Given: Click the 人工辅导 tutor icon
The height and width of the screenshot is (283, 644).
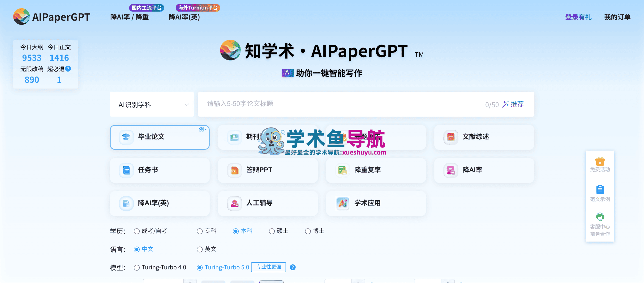Looking at the screenshot, I should point(234,203).
